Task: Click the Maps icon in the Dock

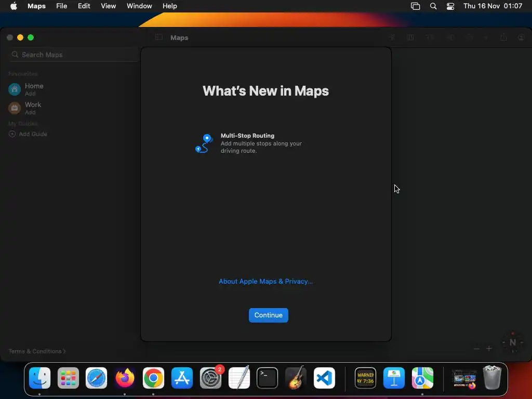Action: [422, 378]
